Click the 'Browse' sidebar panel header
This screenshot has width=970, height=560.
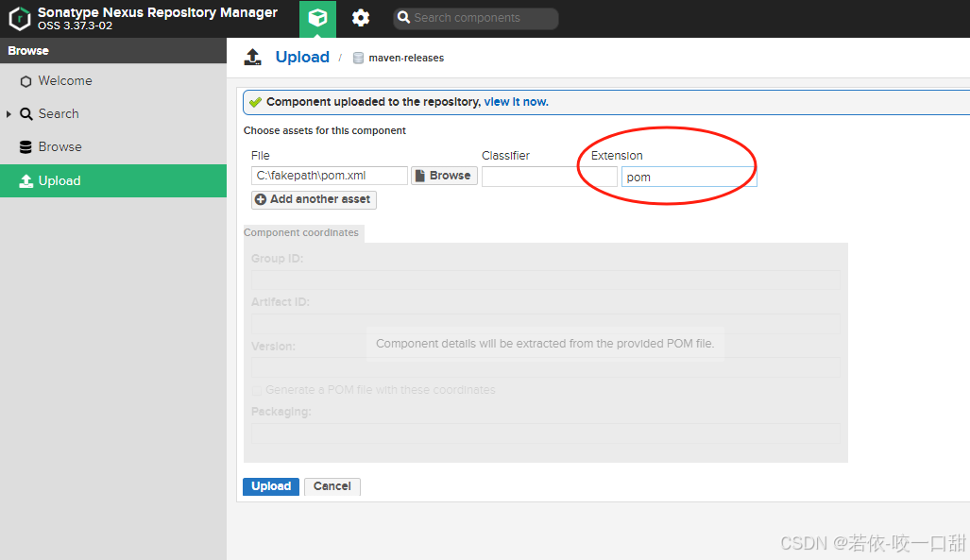(113, 51)
